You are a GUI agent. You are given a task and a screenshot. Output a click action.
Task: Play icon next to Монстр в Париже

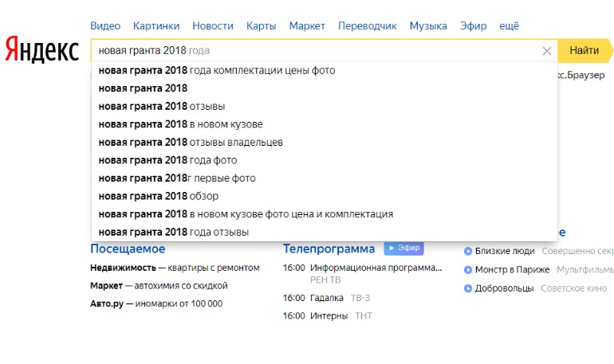tap(467, 270)
